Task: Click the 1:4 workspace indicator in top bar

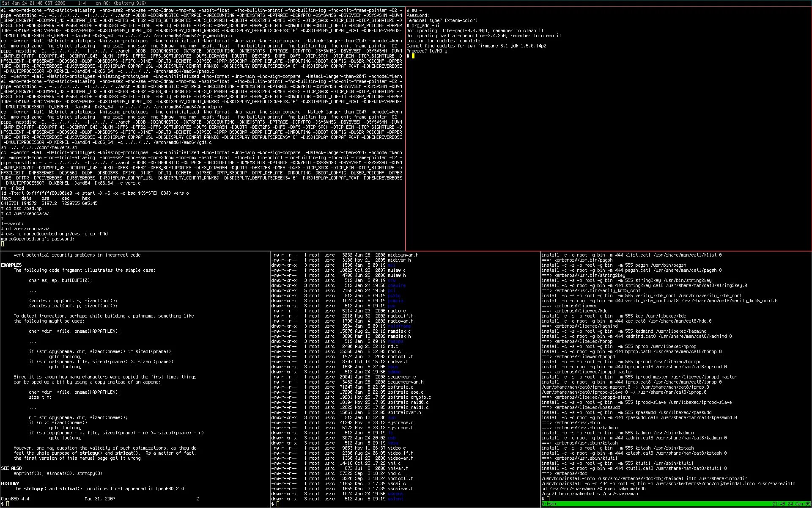Action: (82, 3)
